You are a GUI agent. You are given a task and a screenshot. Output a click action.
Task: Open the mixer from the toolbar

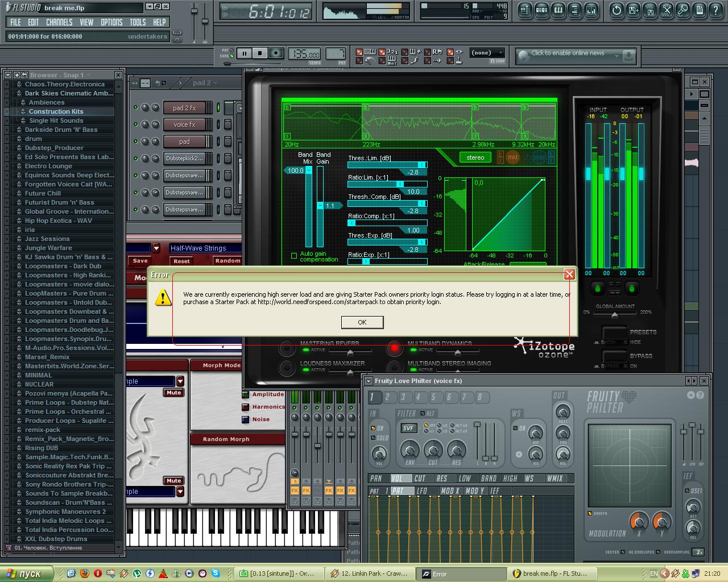point(591,10)
